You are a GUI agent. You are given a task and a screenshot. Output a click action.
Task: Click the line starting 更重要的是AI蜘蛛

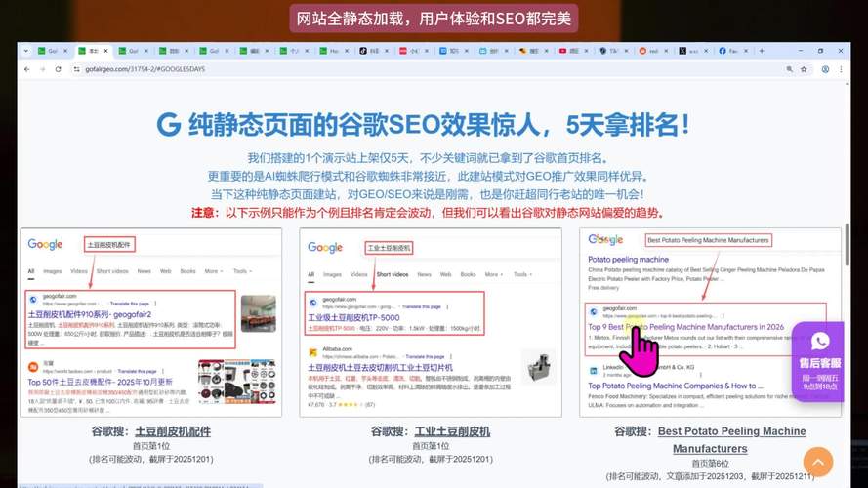[429, 177]
